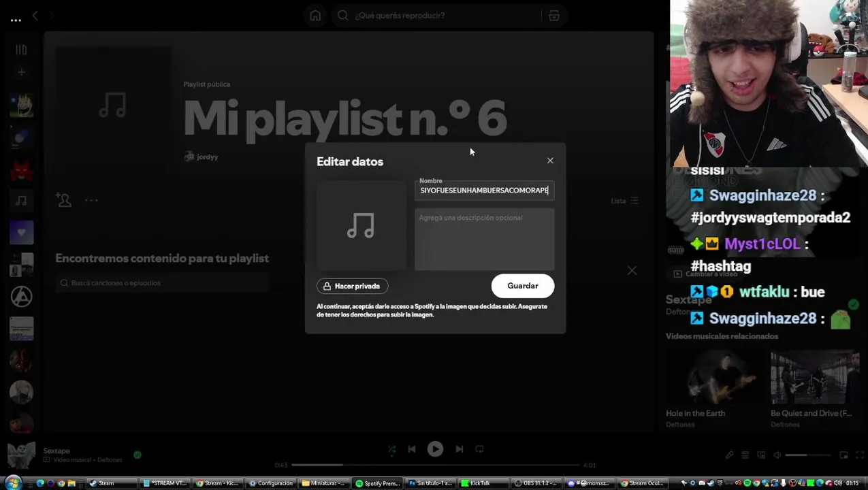This screenshot has height=490, width=868.
Task: Open the mini player icon
Action: pos(843,455)
